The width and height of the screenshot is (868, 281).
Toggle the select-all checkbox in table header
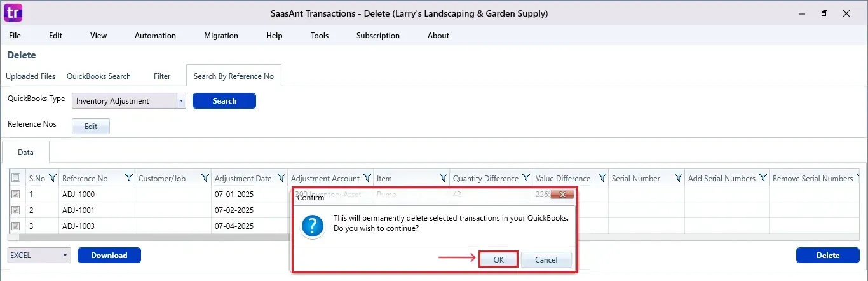tap(16, 178)
